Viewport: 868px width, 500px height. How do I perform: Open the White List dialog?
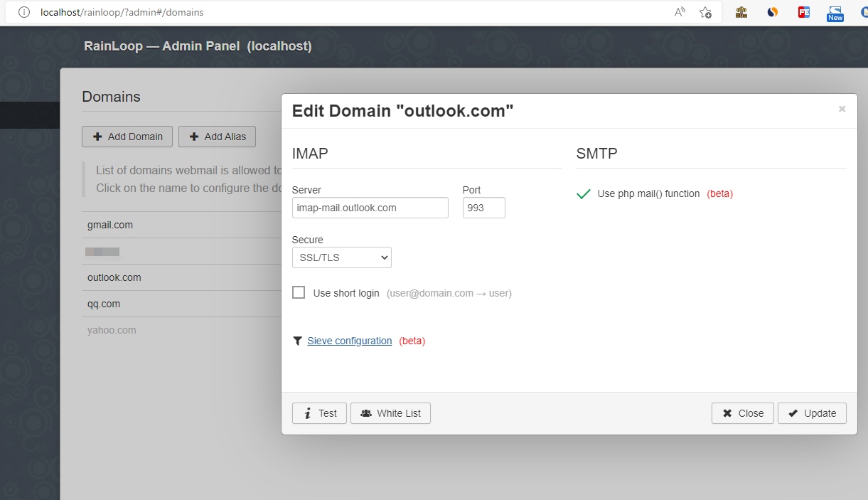tap(390, 413)
